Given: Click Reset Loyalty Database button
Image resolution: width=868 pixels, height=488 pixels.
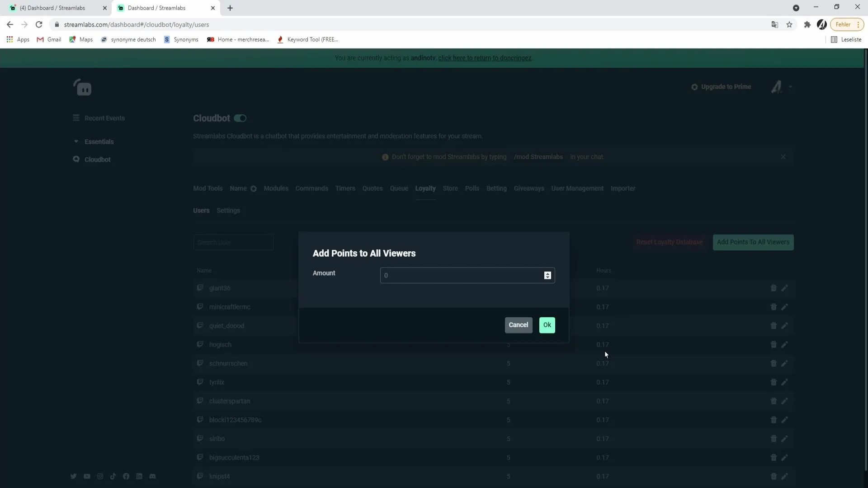Looking at the screenshot, I should (670, 242).
